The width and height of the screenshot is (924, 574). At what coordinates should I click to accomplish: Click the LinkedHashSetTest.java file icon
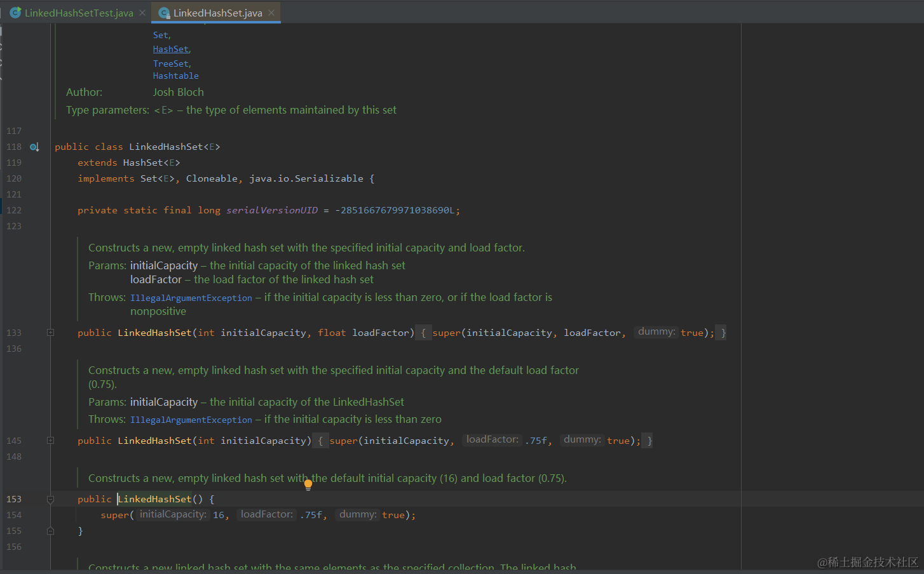pyautogui.click(x=15, y=13)
